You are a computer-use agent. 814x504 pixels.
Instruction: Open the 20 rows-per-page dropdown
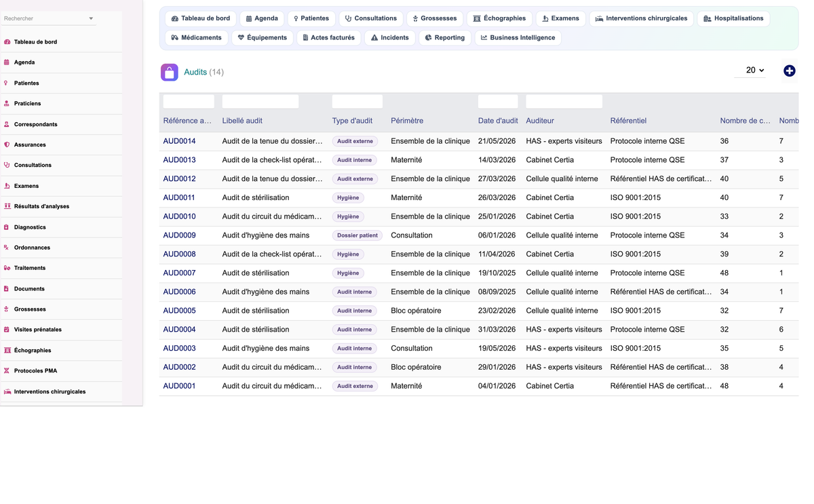(x=750, y=70)
